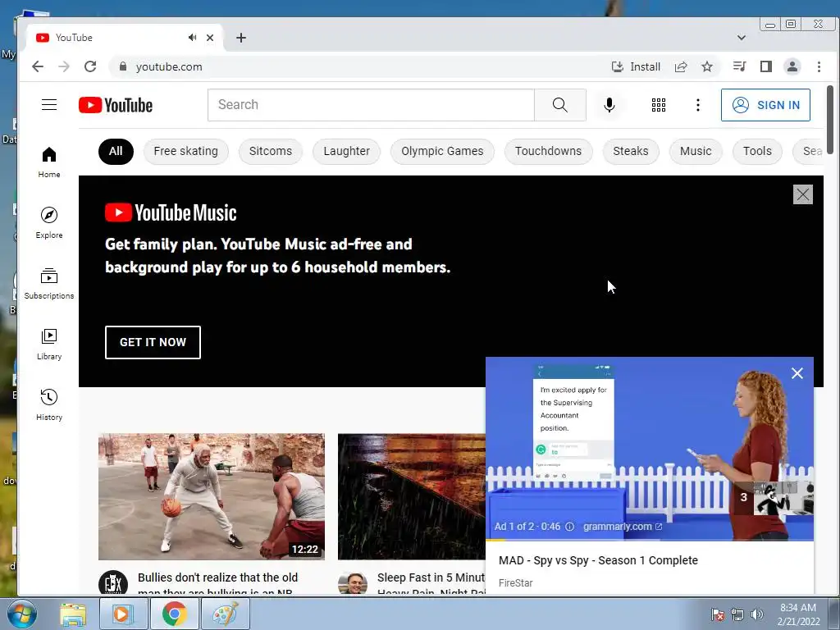Open the YouTube guide hamburger menu

click(48, 104)
